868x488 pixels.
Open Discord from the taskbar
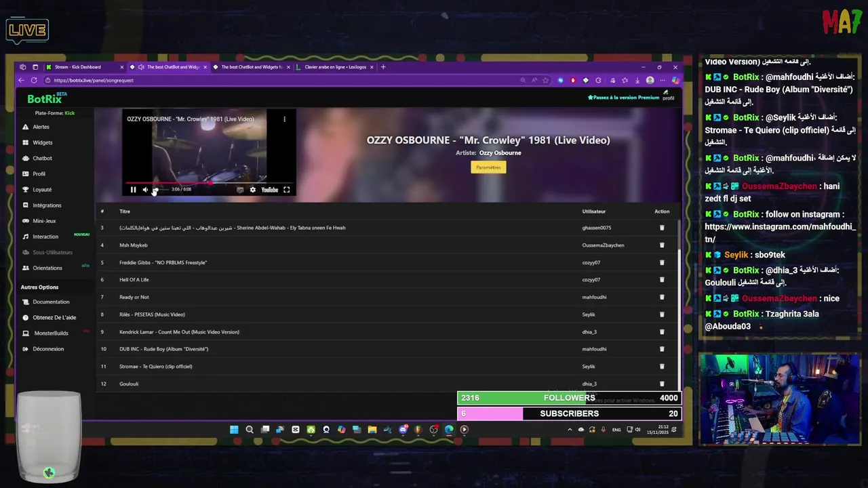click(x=403, y=430)
